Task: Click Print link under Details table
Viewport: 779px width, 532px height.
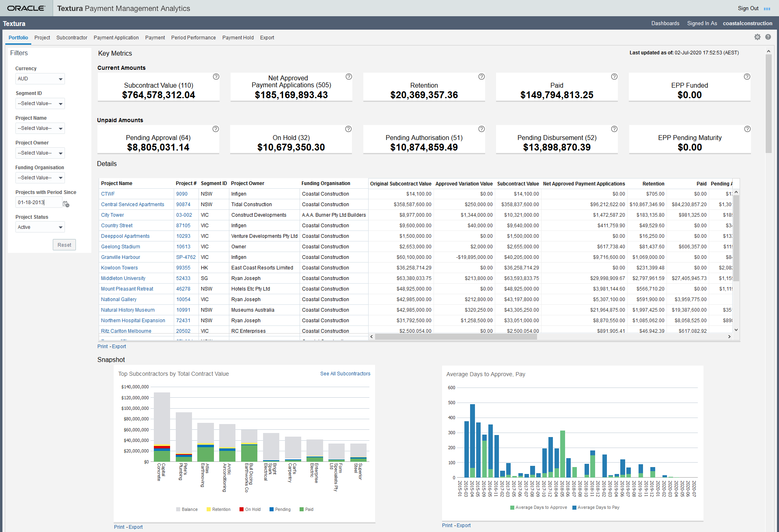Action: (103, 347)
